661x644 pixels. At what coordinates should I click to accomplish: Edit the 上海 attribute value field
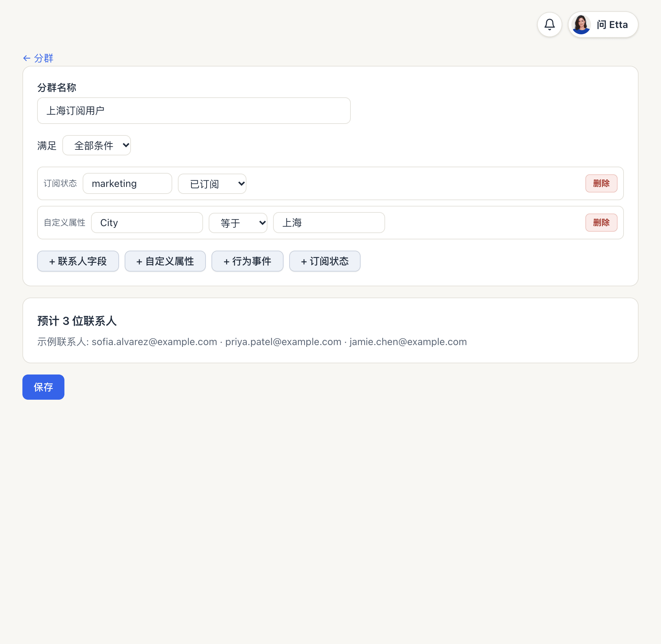click(x=329, y=223)
